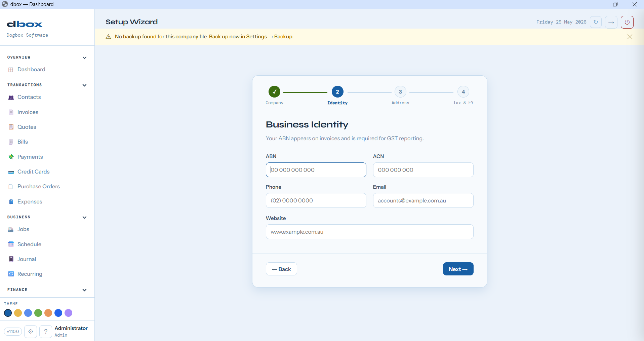Click into the ACN field
Image resolution: width=644 pixels, height=341 pixels.
(x=423, y=170)
